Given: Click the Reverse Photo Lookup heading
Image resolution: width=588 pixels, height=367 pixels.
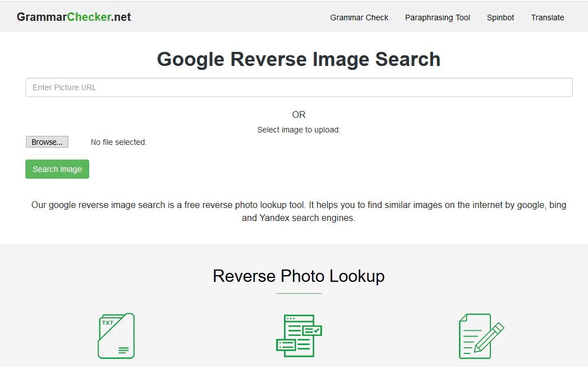Looking at the screenshot, I should click(299, 276).
